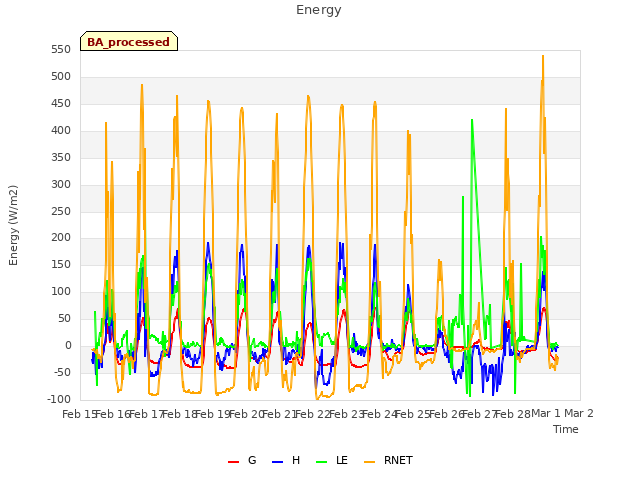This screenshot has height=480, width=640.
Task: Click the BA_processed label box
Action: tap(129, 41)
